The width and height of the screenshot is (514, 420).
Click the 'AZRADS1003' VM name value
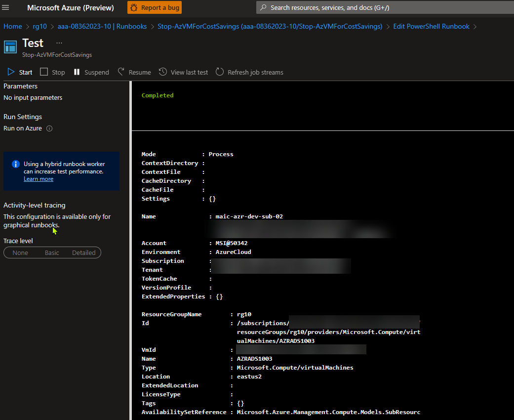coord(255,359)
